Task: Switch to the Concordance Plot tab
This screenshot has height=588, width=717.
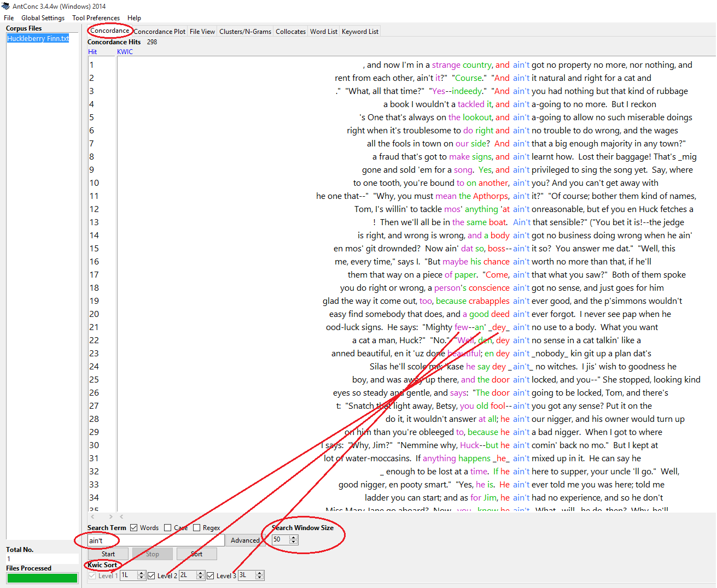Action: pyautogui.click(x=160, y=32)
